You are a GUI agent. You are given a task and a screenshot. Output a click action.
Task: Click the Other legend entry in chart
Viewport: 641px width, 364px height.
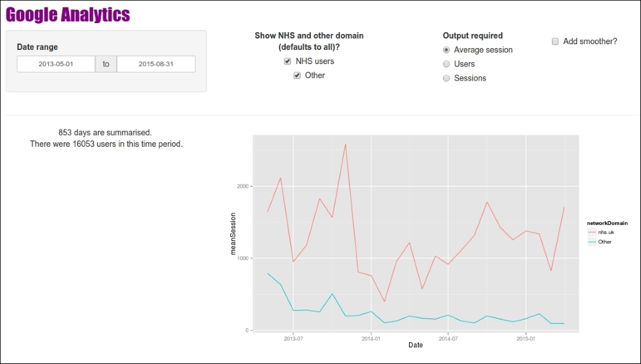click(600, 242)
